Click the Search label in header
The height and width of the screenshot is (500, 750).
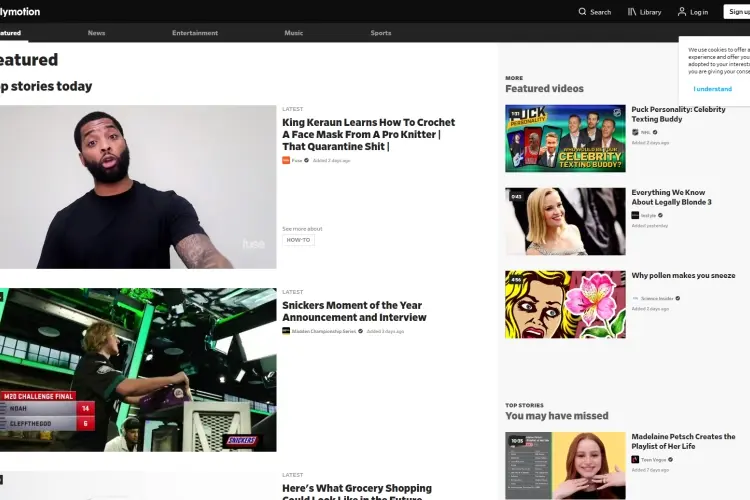[x=600, y=12]
